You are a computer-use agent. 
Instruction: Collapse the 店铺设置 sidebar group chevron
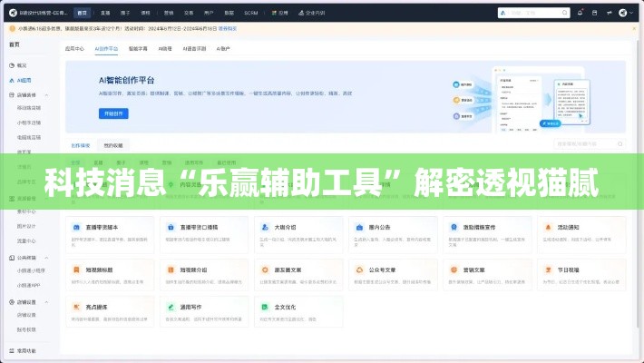coord(46,302)
